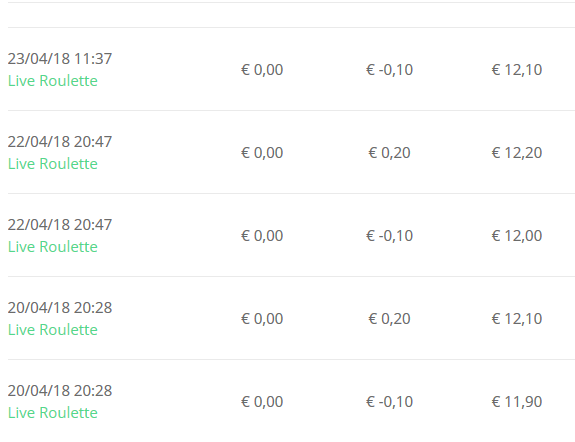The width and height of the screenshot is (575, 442).
Task: Open Live Roulette link under 23/04/18 11:37
Action: coord(53,81)
